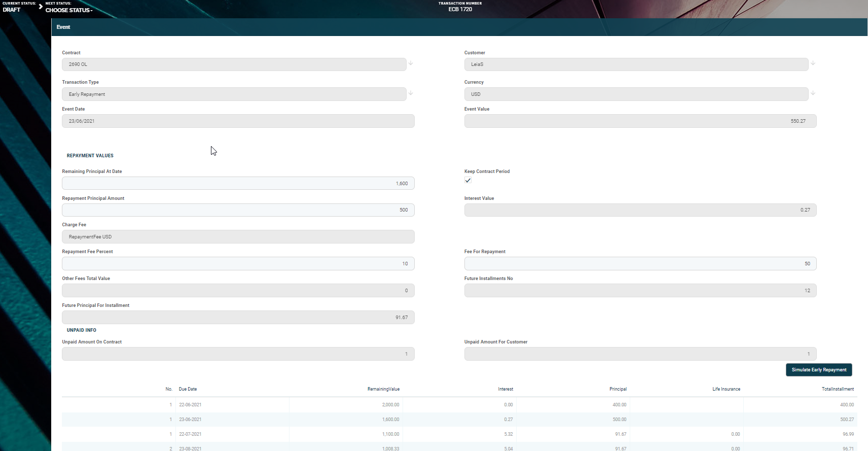Open the Choose Status dropdown

(69, 10)
